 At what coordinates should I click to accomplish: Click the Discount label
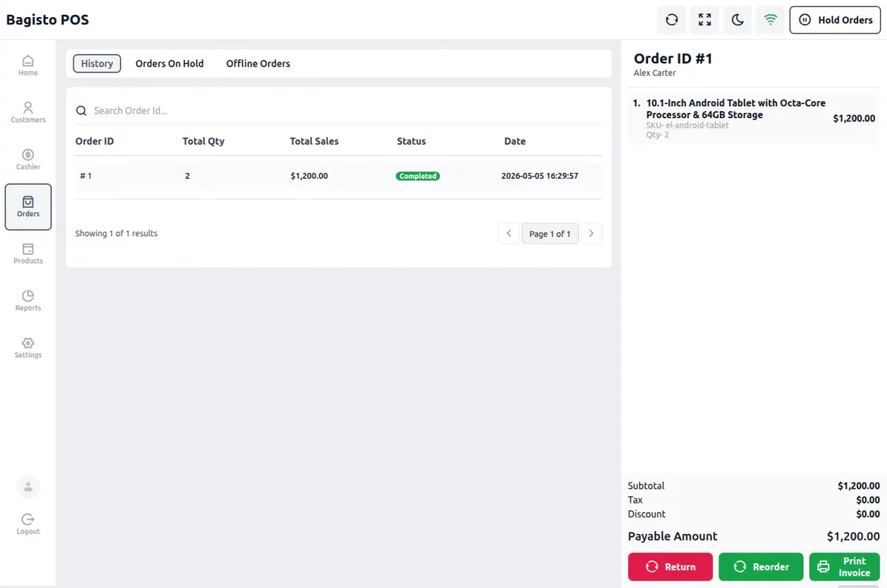tap(647, 514)
